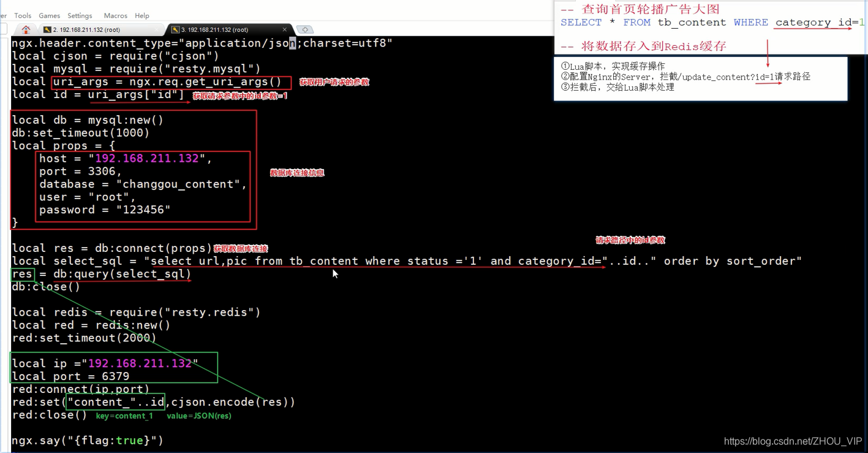Click the 'red:set_timeout(2000)' line
Screen dimensions: 868x453
pyautogui.click(x=84, y=338)
